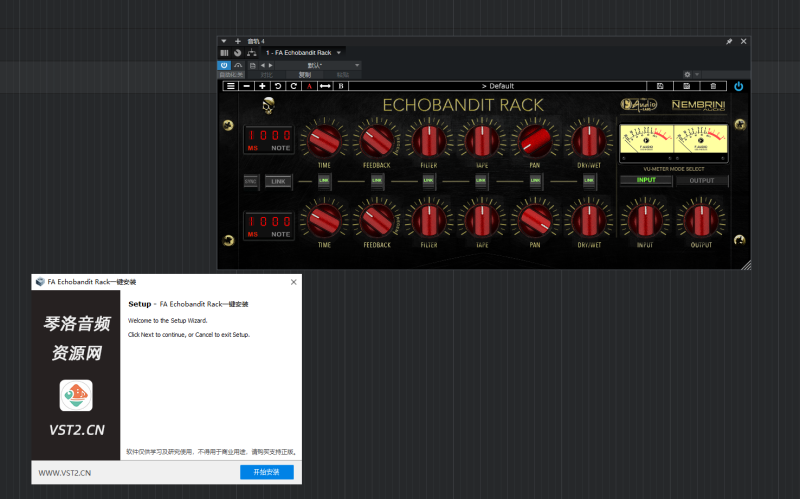The image size is (800, 499).
Task: Click the undo arrow in Echobandit toolbar
Action: click(278, 86)
